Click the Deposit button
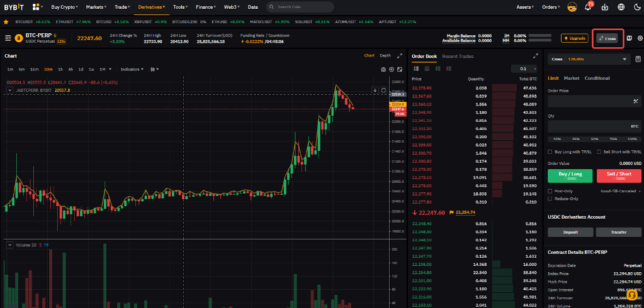Screen dimensions: 644x308 pyautogui.click(x=570, y=232)
